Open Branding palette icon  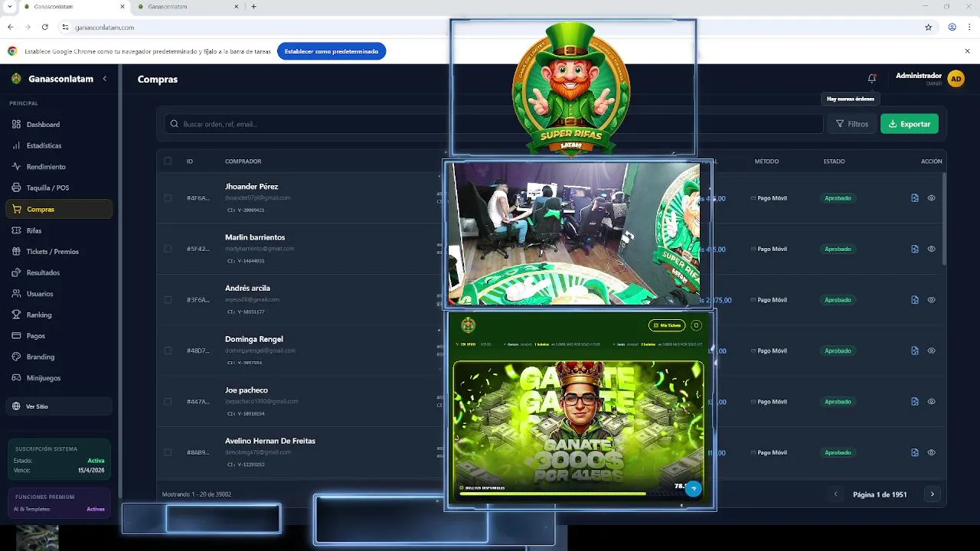pos(17,357)
